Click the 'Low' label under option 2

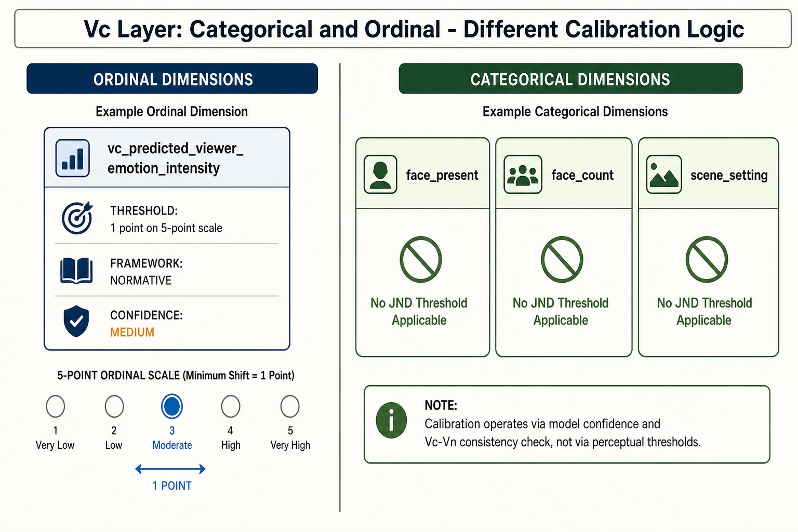(114, 445)
